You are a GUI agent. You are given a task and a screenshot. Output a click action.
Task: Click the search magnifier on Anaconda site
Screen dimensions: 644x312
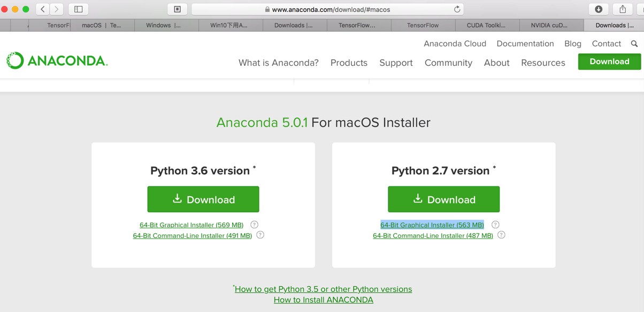634,44
